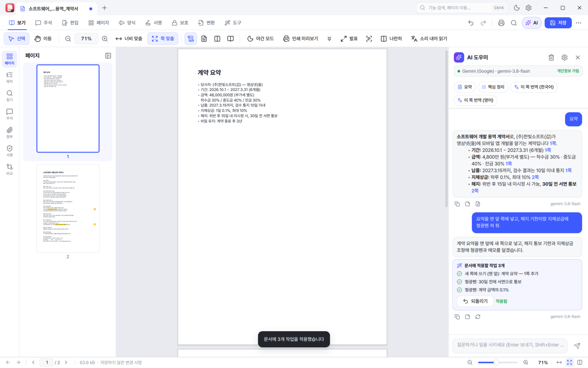The width and height of the screenshot is (588, 368).
Task: Regenerate the last AI response
Action: click(478, 316)
